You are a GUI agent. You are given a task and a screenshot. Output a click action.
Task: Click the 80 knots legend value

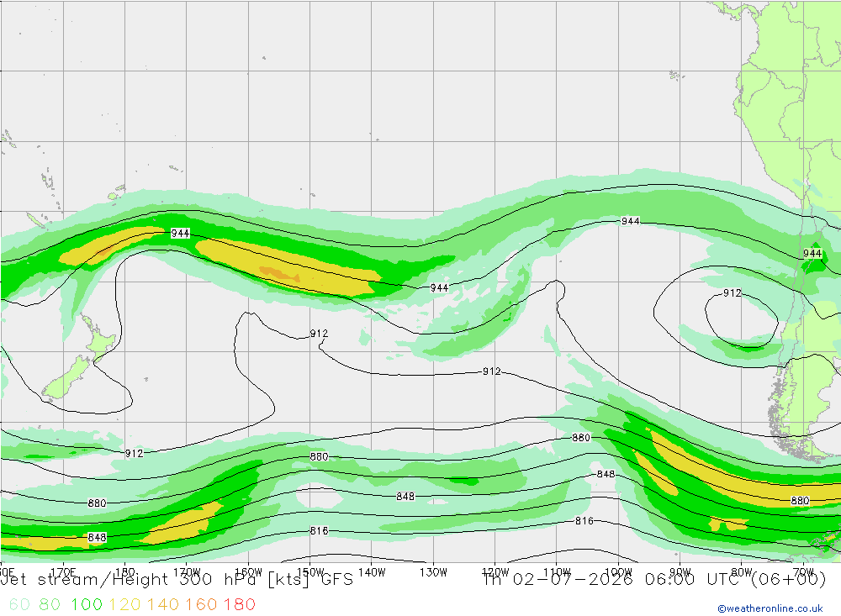50,605
